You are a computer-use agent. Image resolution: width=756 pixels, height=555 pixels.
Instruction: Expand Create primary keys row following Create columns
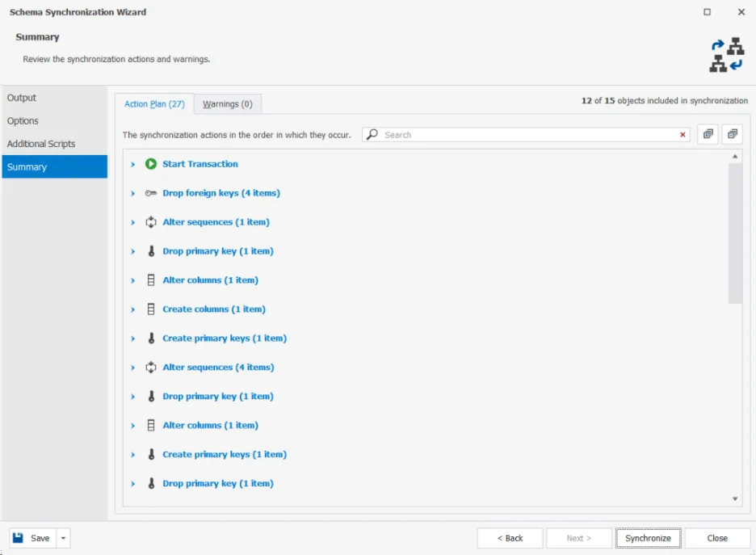[x=132, y=338]
